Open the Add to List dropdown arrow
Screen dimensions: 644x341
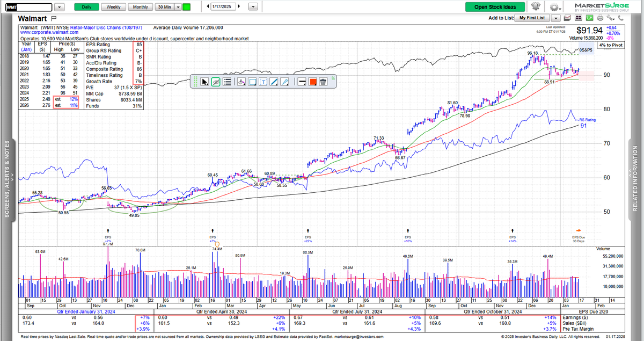(555, 18)
